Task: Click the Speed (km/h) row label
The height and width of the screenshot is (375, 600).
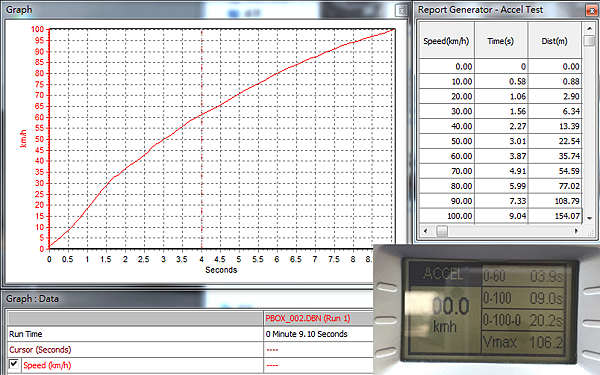Action: click(x=47, y=365)
